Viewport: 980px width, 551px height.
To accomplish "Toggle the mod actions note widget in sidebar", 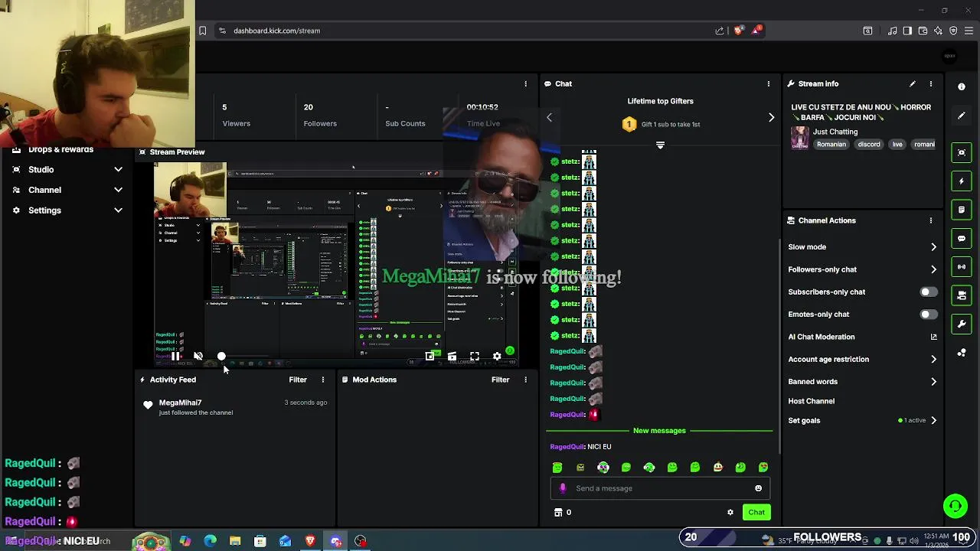I will pyautogui.click(x=962, y=210).
